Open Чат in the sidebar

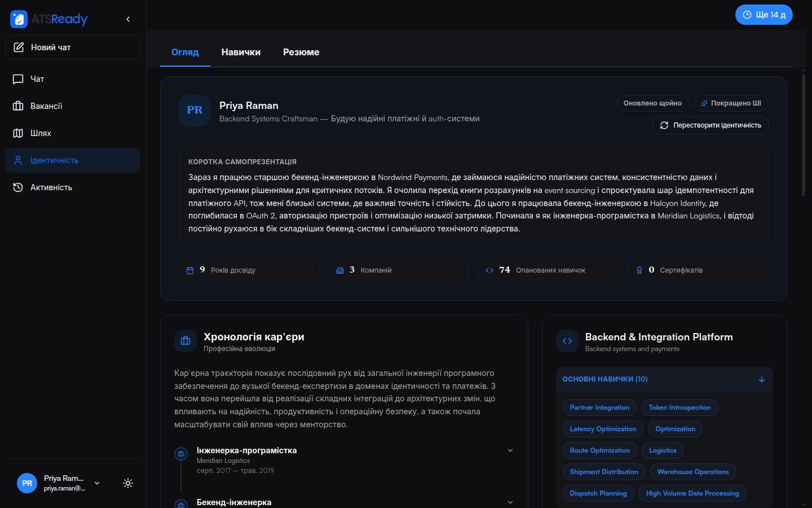[x=73, y=79]
